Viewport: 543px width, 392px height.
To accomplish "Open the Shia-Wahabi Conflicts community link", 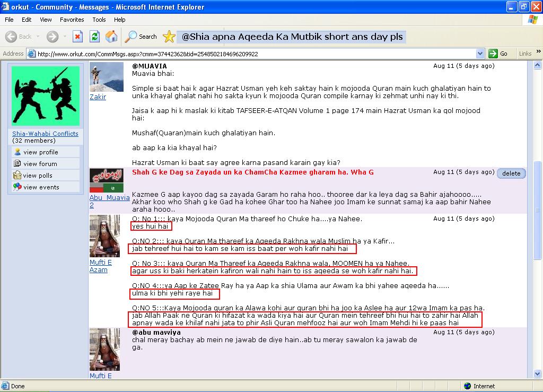I will (x=45, y=134).
